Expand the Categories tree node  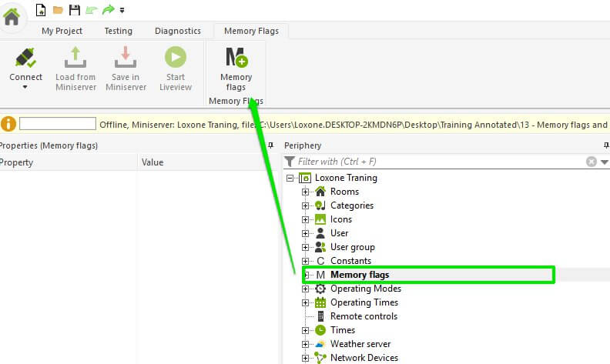(306, 205)
